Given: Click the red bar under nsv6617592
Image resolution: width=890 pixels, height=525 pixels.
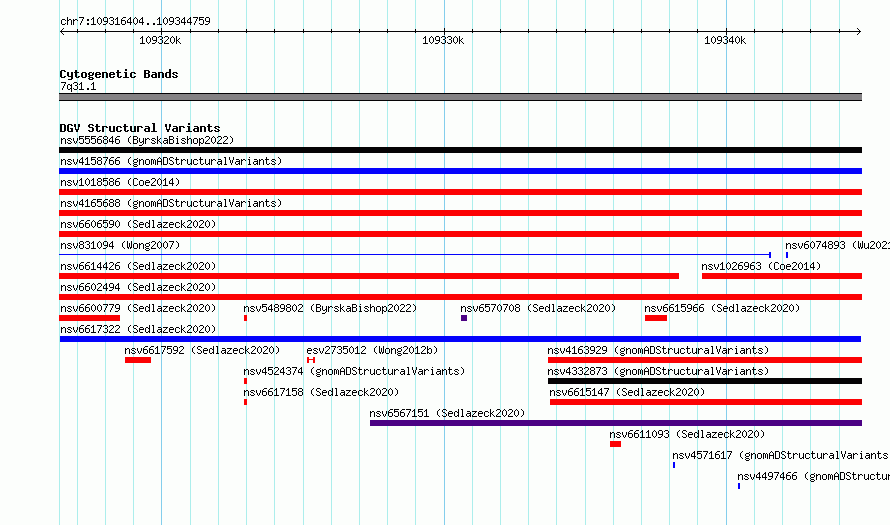Looking at the screenshot, I should [x=138, y=360].
